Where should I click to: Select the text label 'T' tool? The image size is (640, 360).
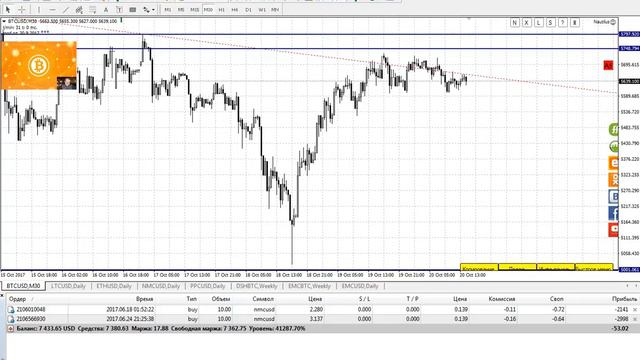119,9
